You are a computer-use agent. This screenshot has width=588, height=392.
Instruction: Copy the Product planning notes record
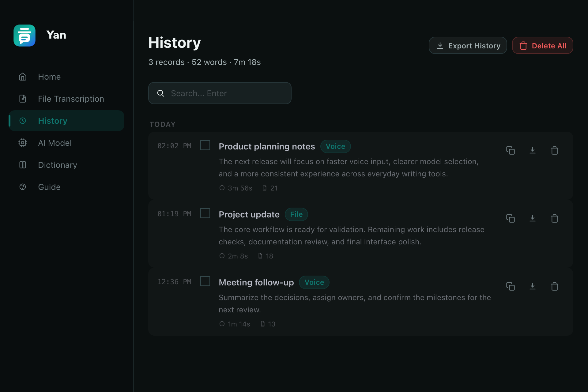coord(511,150)
